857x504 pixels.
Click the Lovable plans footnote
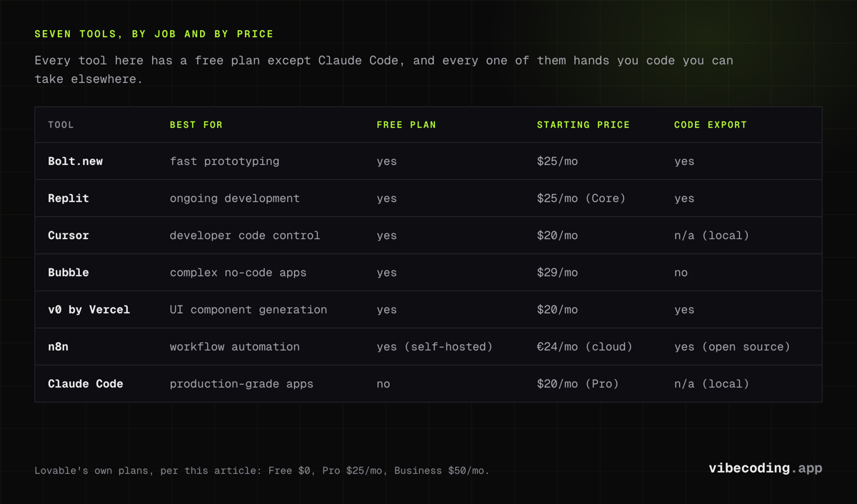(262, 470)
